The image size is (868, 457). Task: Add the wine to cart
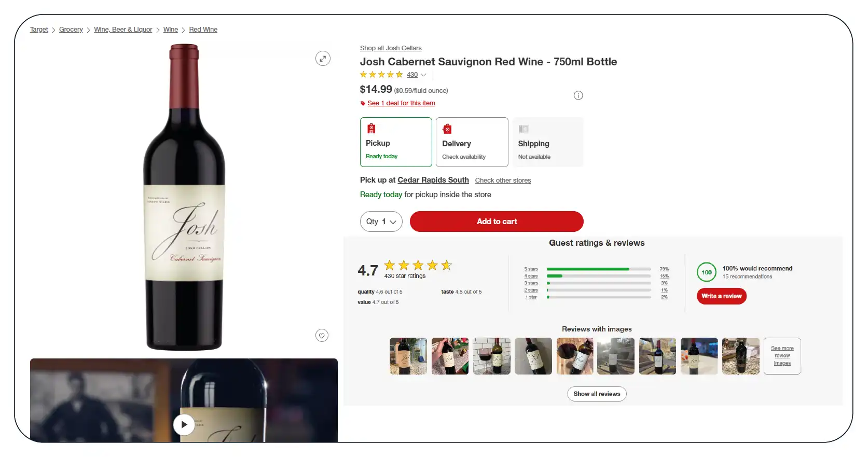[497, 221]
